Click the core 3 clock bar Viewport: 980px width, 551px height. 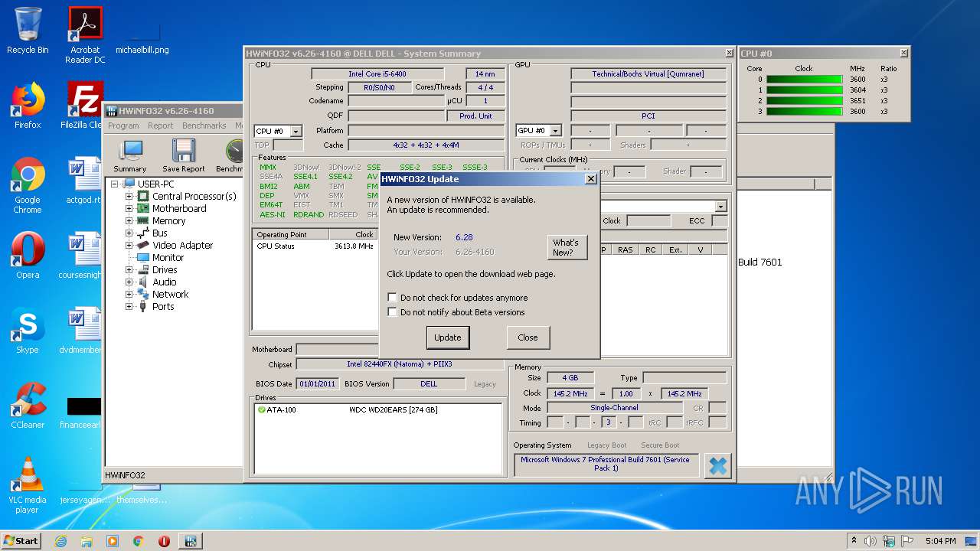(805, 112)
